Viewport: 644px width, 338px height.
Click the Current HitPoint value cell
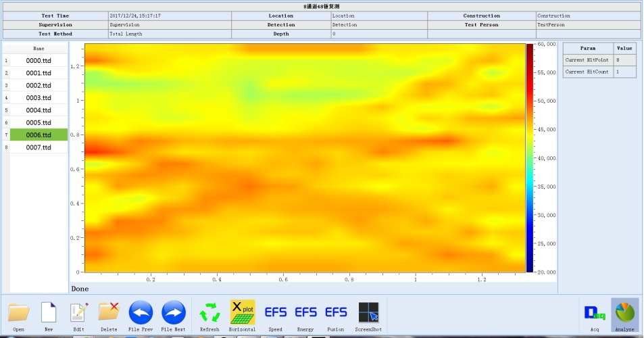[x=624, y=60]
